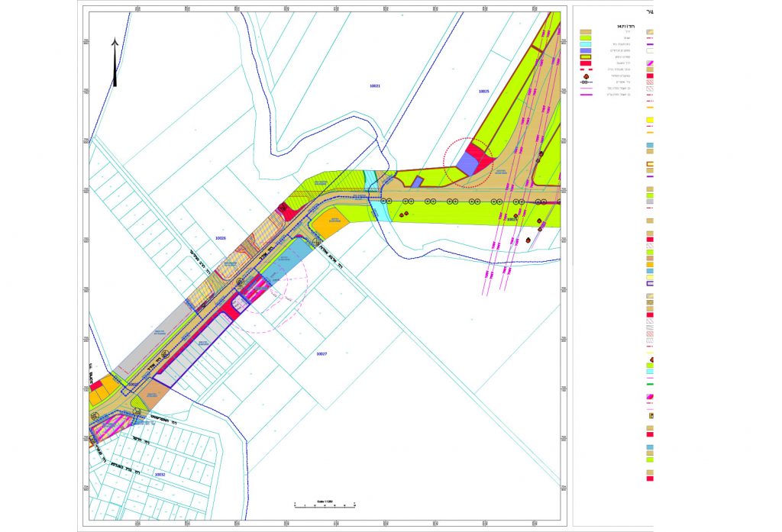The width and height of the screenshot is (782, 532).
Task: Pick the blue-violet legend swatch
Action: 586,50
